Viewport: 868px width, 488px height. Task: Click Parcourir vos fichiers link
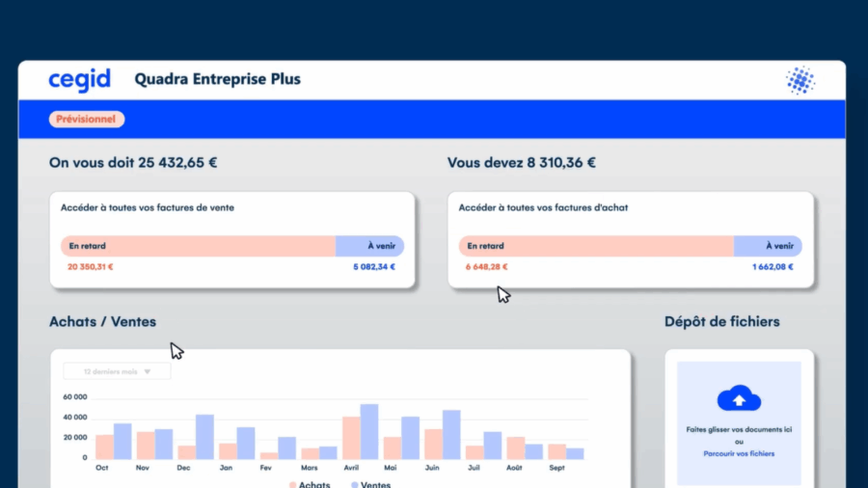click(x=739, y=453)
